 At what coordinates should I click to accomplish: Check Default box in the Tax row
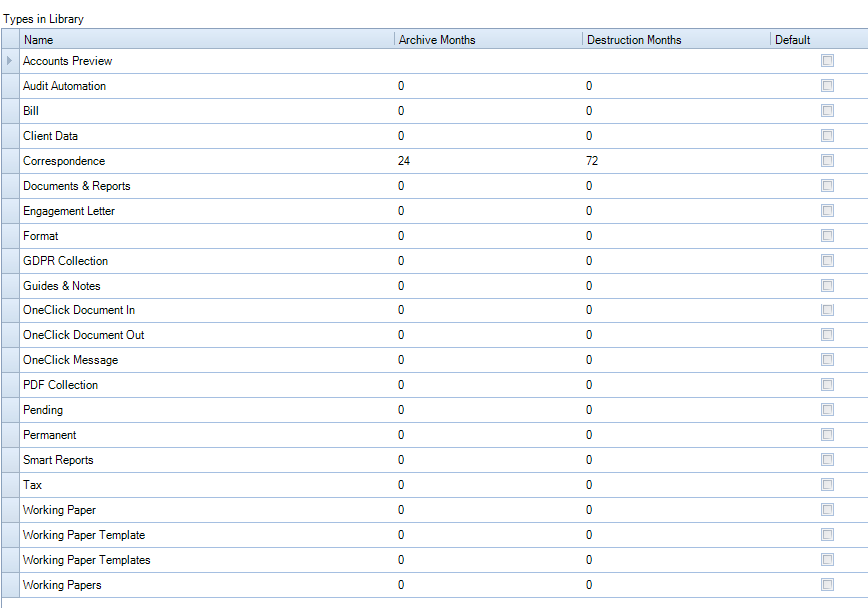(x=827, y=484)
